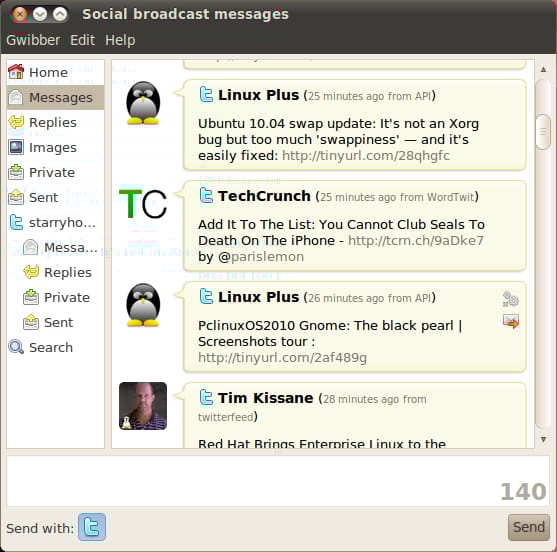Click reply arrow icon on PclinuxOS2010 message
557x552 pixels.
[x=511, y=321]
